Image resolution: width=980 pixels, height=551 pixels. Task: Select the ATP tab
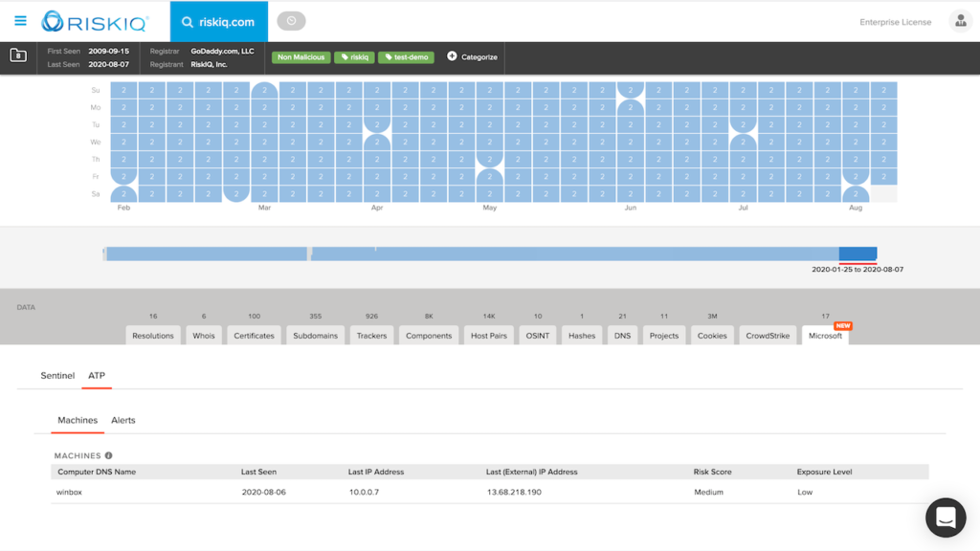pyautogui.click(x=97, y=375)
